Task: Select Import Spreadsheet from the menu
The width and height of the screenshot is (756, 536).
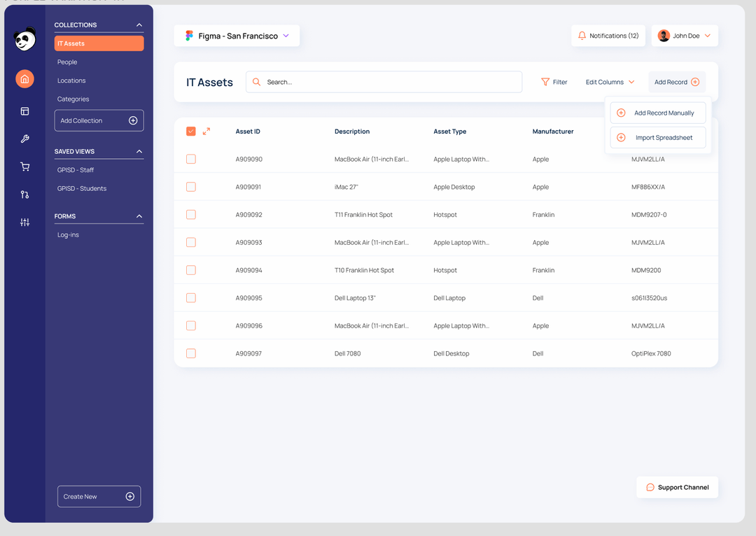Action: [657, 137]
